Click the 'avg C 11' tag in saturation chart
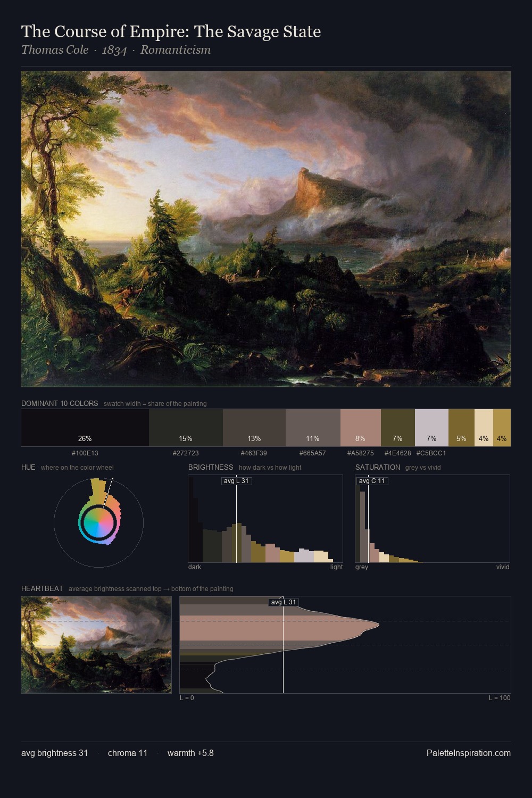532x798 pixels. tap(372, 481)
